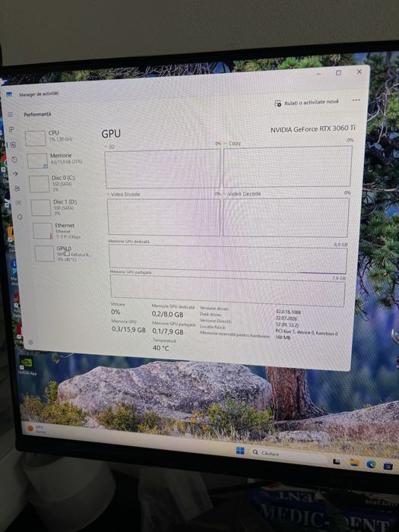The height and width of the screenshot is (532, 399).
Task: Open the Services page icon
Action: click(x=20, y=217)
